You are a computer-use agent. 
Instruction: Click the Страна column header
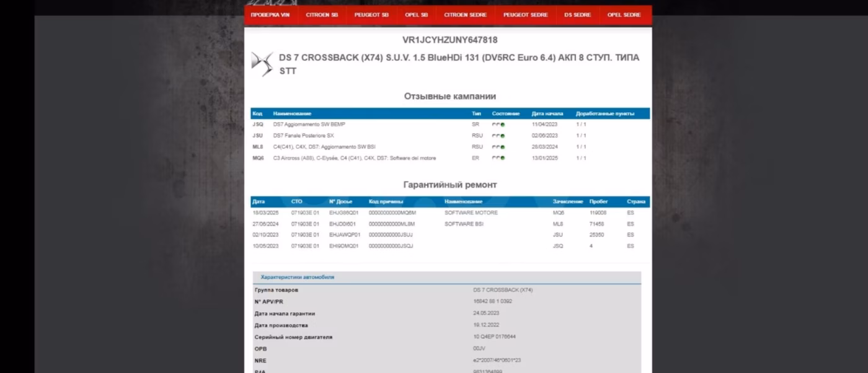636,201
